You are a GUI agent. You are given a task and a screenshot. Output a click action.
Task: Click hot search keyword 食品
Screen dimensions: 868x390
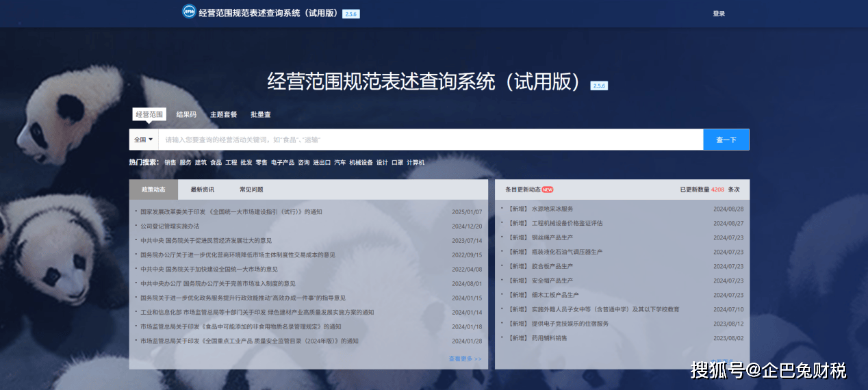click(216, 163)
